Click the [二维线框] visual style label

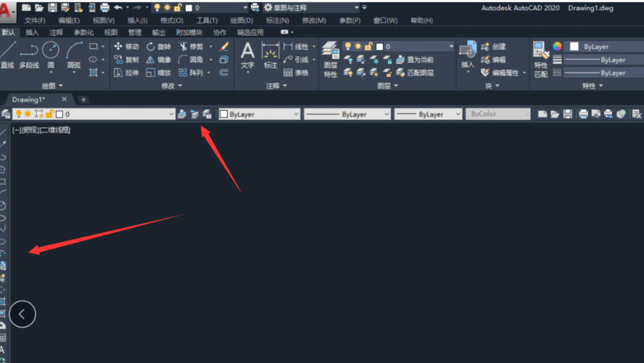pos(55,130)
